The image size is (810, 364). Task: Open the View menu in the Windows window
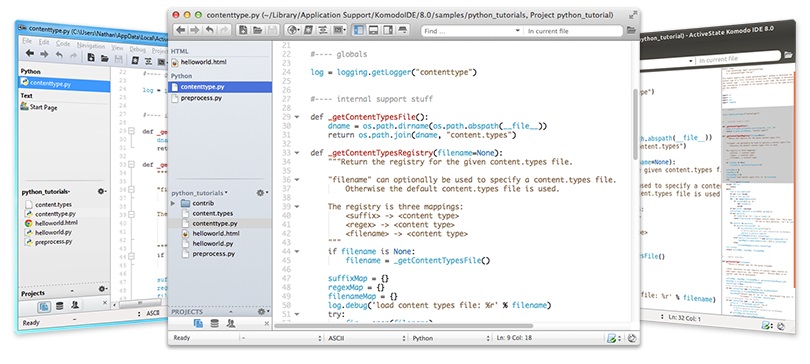tap(117, 48)
